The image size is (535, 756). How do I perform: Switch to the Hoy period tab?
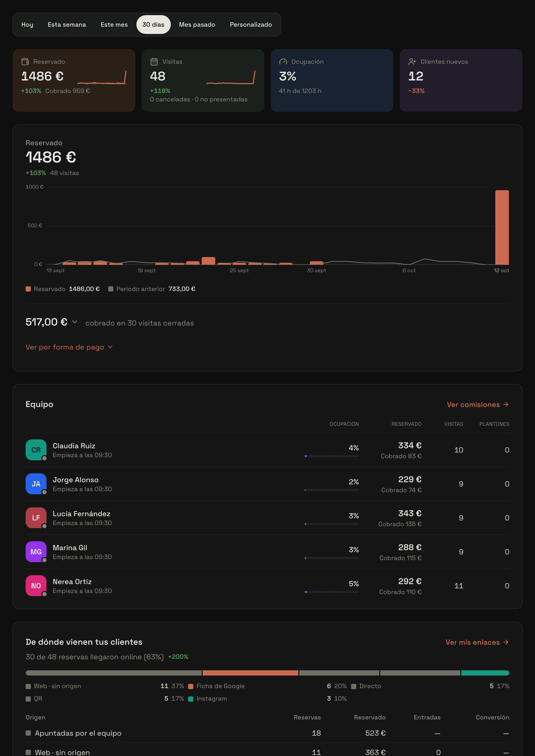pyautogui.click(x=27, y=24)
